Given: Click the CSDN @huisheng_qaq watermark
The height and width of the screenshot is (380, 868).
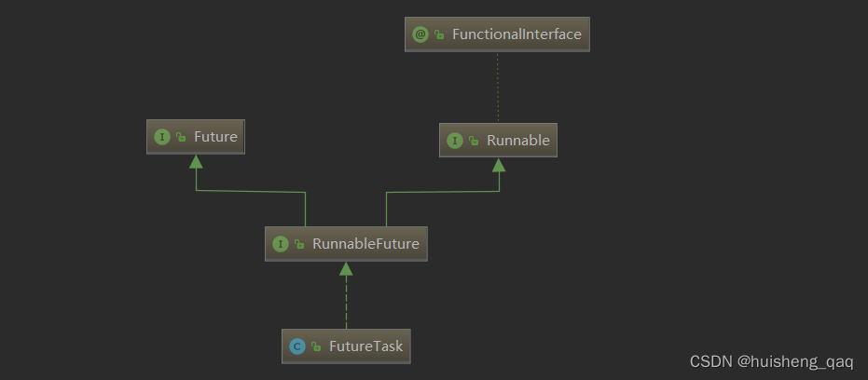Looking at the screenshot, I should (x=770, y=361).
